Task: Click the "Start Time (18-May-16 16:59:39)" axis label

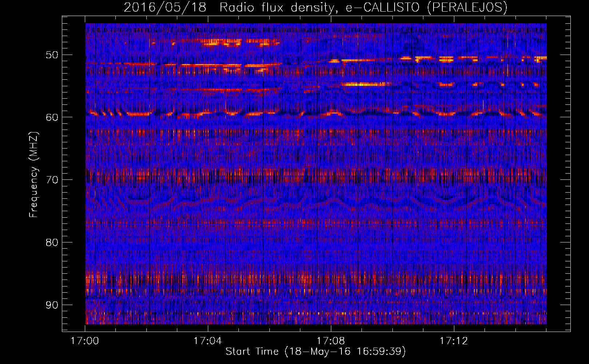Action: pos(316,352)
